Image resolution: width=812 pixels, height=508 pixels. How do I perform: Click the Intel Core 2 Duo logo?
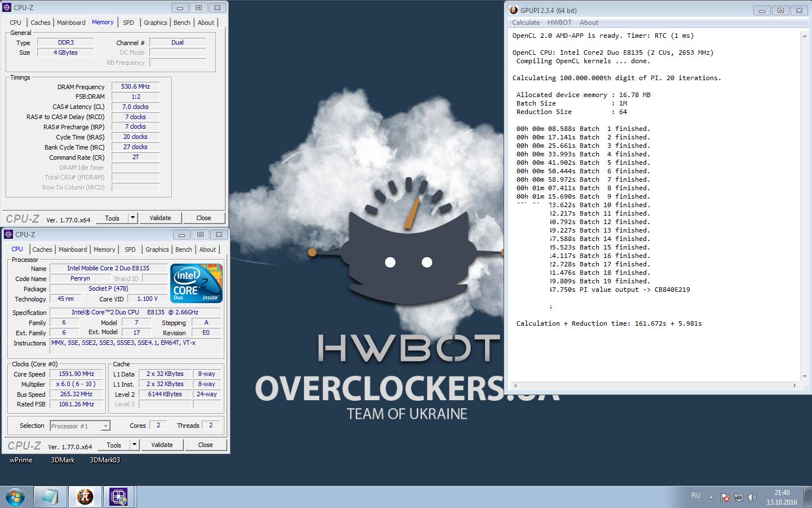tap(197, 283)
